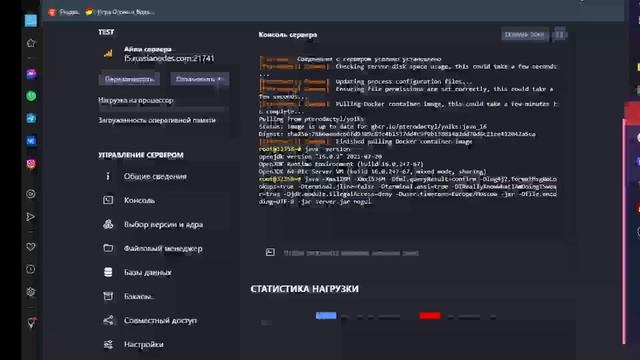Click the server address ending in :21741
The height and width of the screenshot is (360, 640).
pyautogui.click(x=169, y=59)
